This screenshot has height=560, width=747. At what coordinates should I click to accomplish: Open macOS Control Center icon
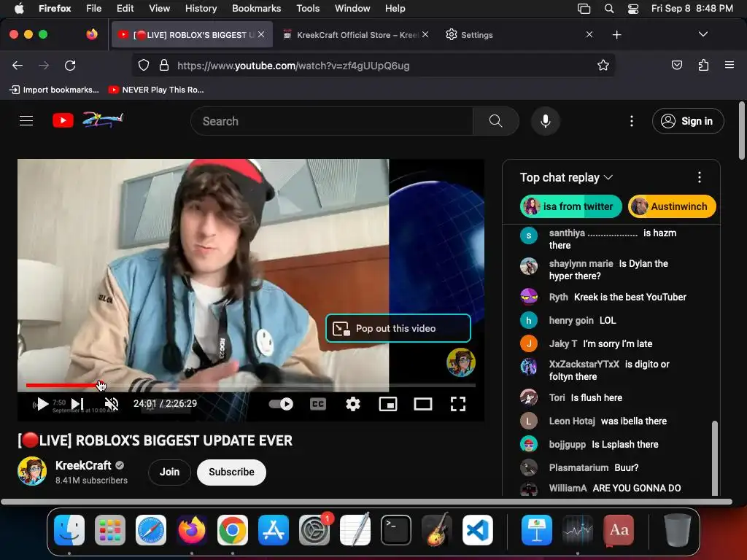click(x=633, y=9)
